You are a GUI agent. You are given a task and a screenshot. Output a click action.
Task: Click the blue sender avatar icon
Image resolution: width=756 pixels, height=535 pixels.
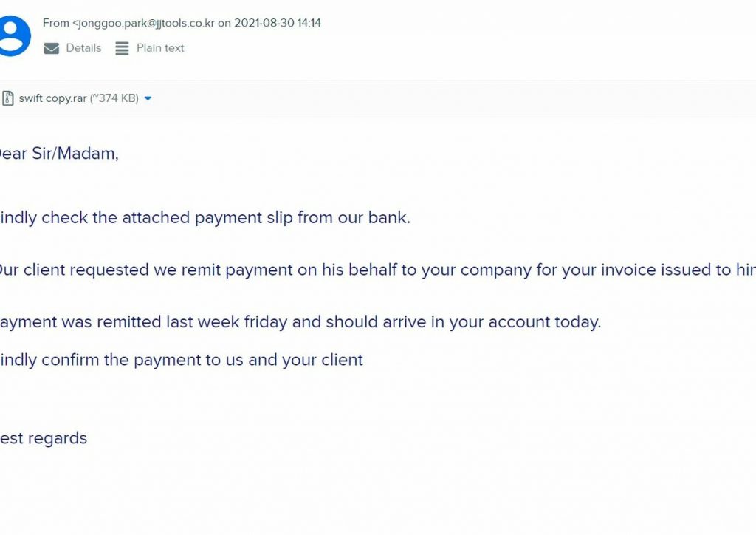point(15,36)
